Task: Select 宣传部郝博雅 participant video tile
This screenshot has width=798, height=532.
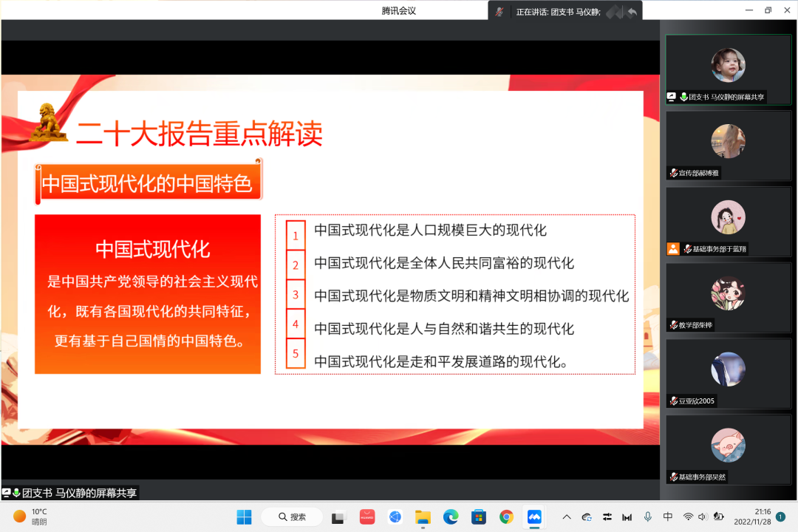Action: tap(728, 145)
